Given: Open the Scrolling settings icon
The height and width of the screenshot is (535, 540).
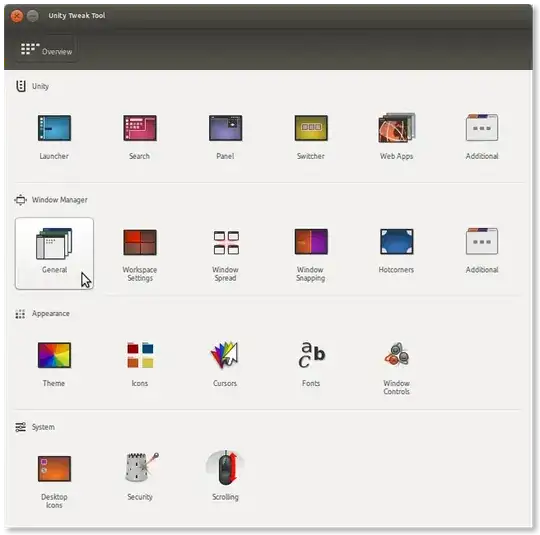Looking at the screenshot, I should pos(225,468).
